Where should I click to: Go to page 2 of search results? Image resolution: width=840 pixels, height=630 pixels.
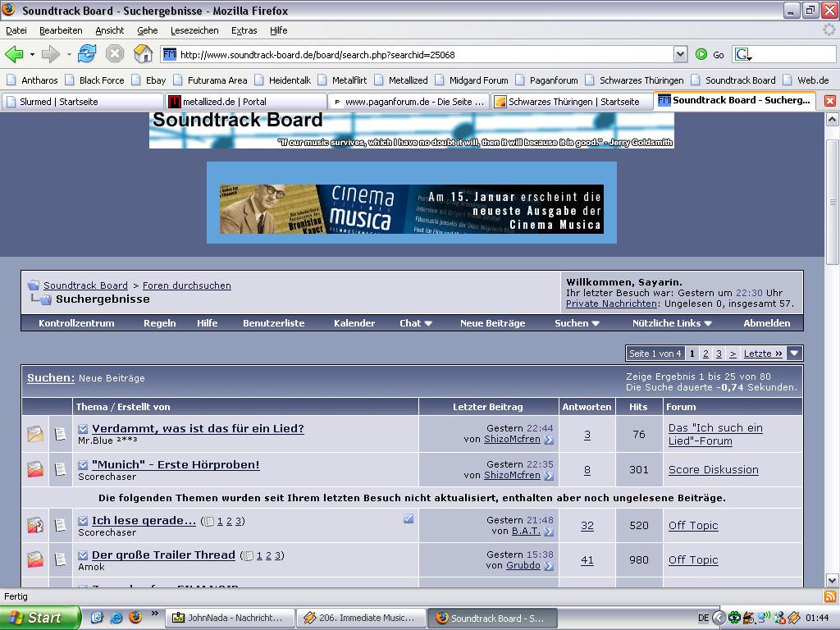point(705,354)
